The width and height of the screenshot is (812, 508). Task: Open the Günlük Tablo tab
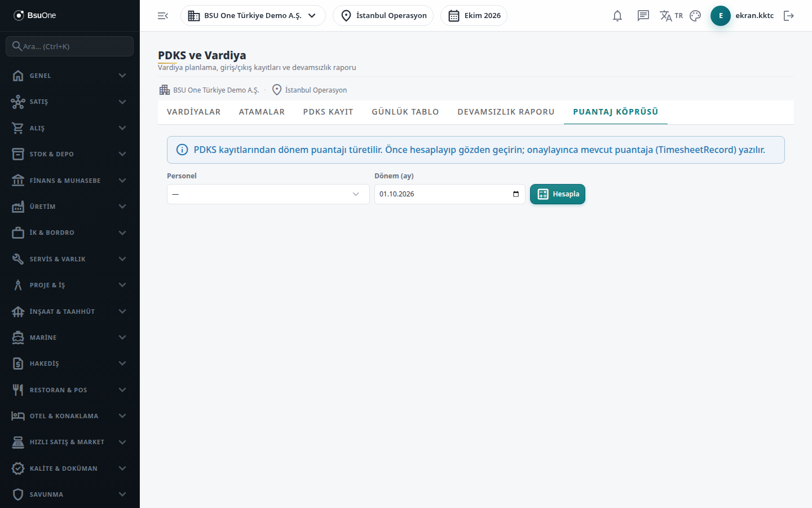(405, 112)
